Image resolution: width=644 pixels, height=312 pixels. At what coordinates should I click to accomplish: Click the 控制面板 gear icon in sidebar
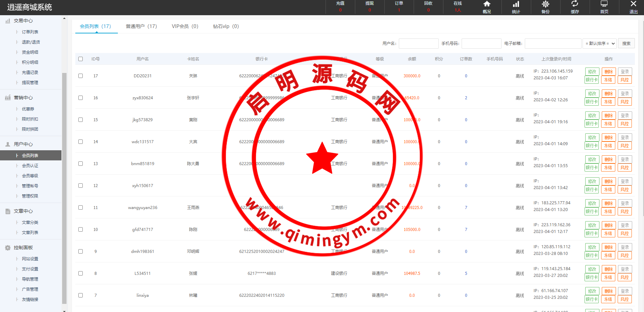(8, 248)
